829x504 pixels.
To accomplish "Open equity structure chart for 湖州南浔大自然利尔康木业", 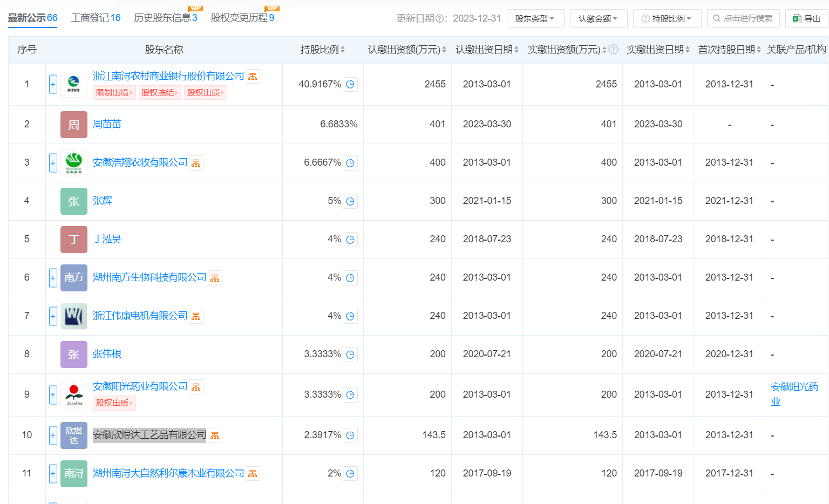I will pyautogui.click(x=253, y=474).
